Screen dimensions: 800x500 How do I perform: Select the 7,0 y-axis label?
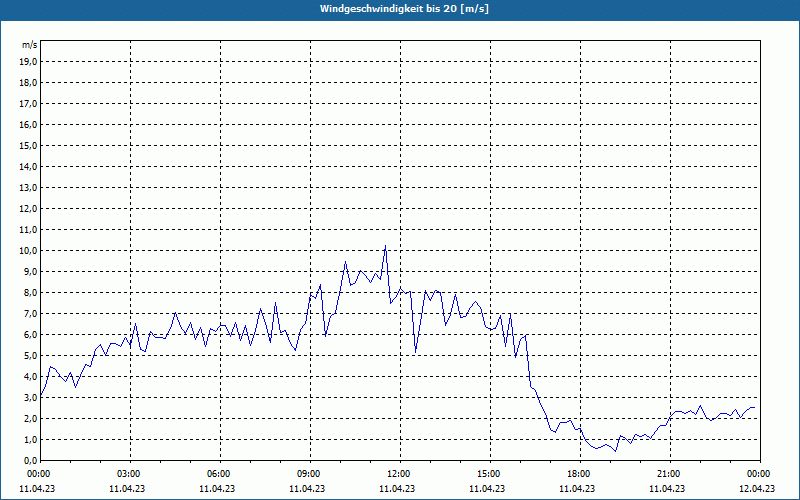click(x=30, y=313)
